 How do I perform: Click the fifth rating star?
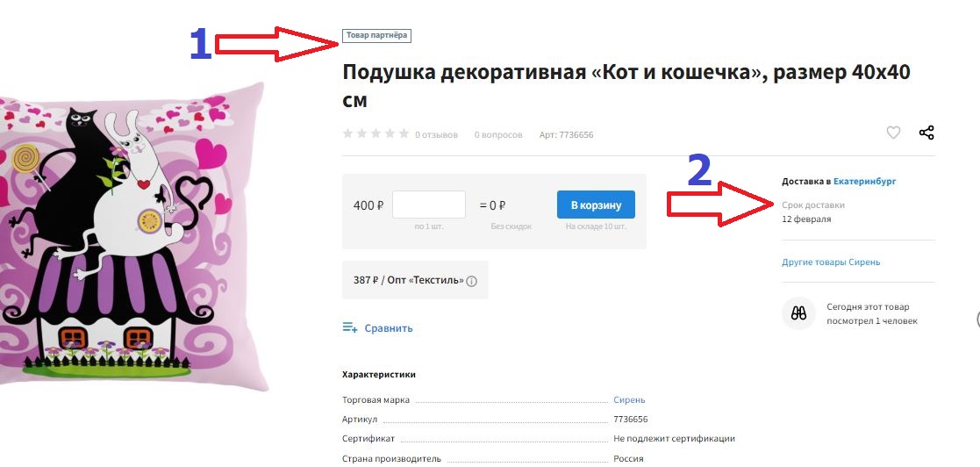[404, 133]
